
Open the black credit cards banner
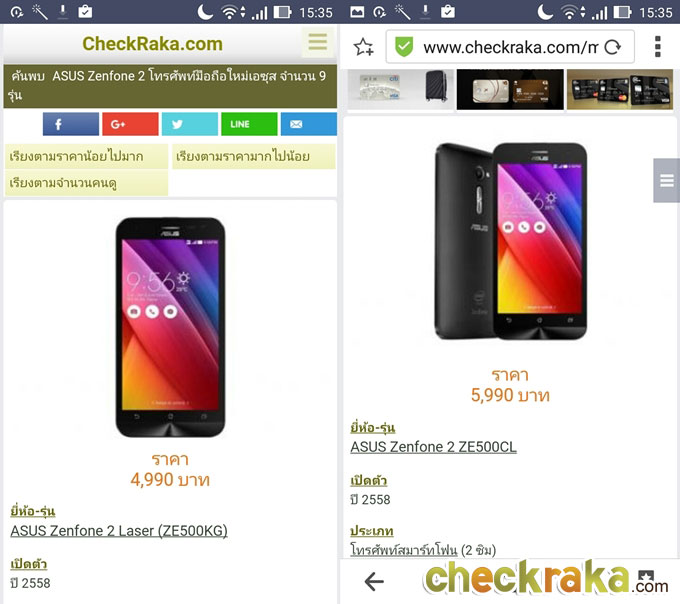pos(620,89)
